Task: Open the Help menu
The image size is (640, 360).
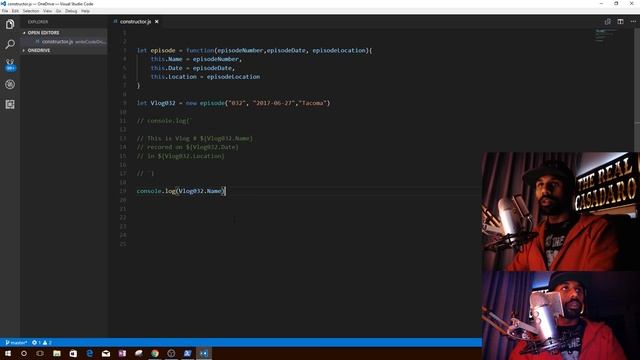Action: pos(85,11)
